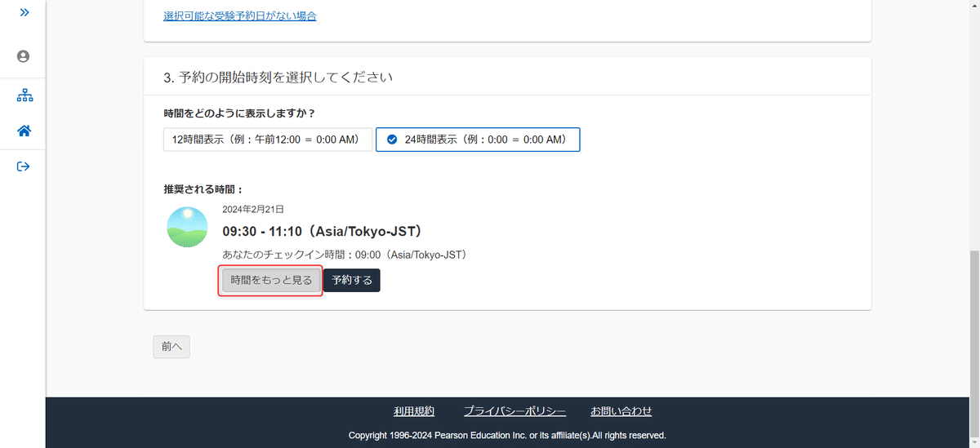
Task: Open the user profile icon in sidebar
Action: click(23, 56)
